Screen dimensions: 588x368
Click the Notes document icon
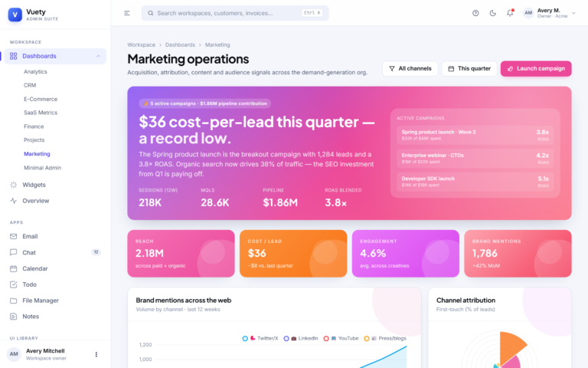click(14, 317)
